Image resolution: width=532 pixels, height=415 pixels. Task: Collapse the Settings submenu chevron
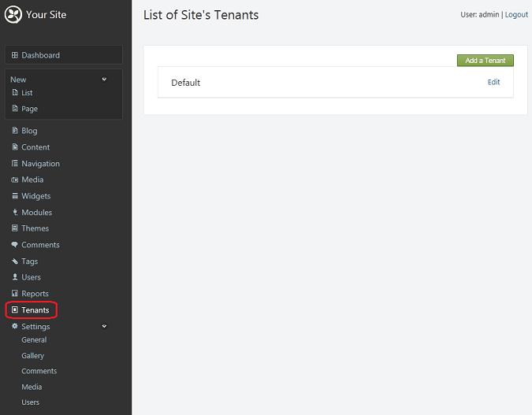(104, 326)
